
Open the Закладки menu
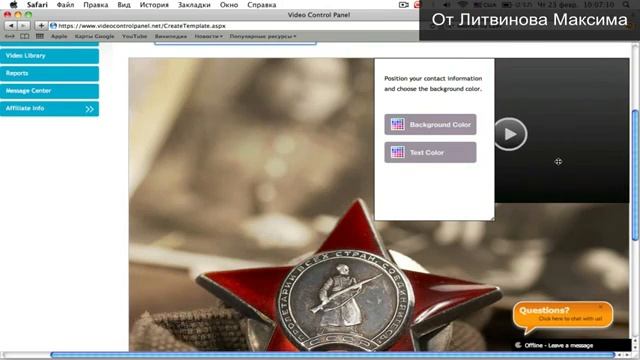tap(194, 5)
